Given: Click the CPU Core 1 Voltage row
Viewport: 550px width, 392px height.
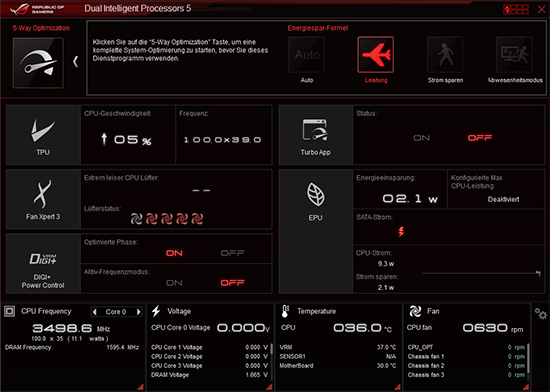Looking at the screenshot, I should point(209,347).
